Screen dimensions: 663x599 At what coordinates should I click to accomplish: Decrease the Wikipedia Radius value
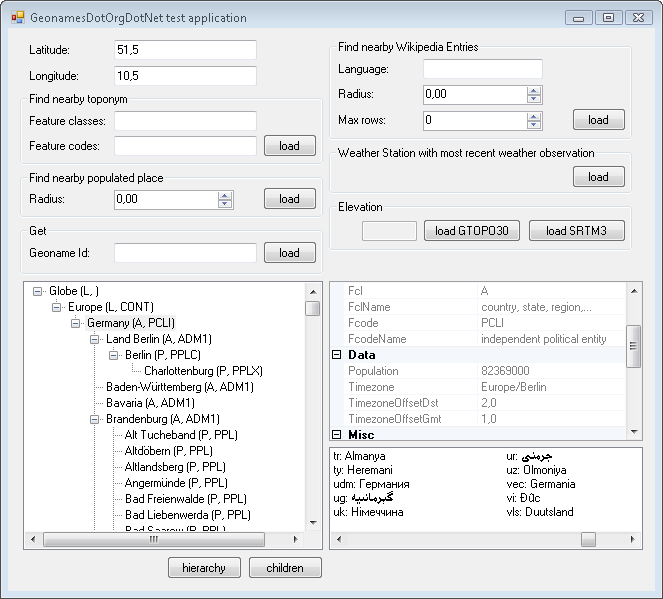(534, 99)
